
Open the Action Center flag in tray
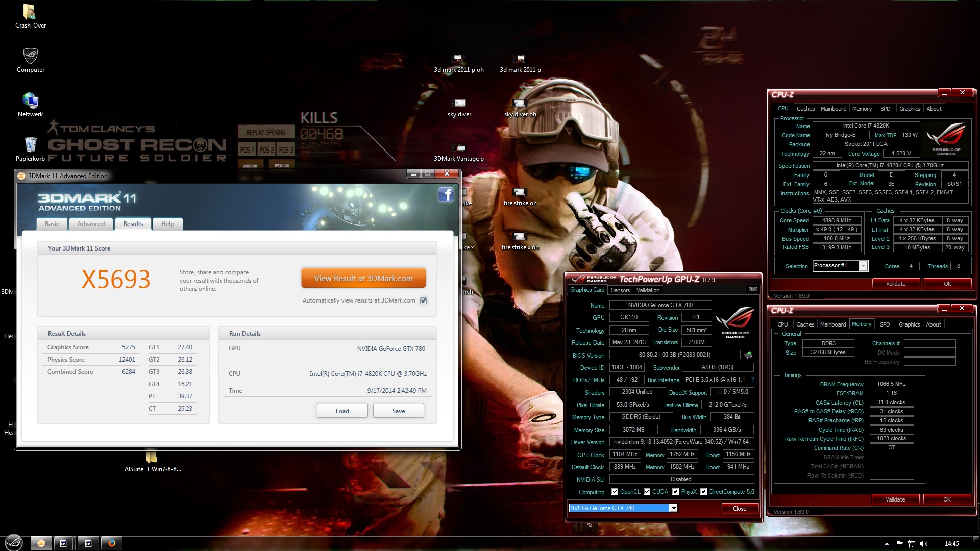899,544
